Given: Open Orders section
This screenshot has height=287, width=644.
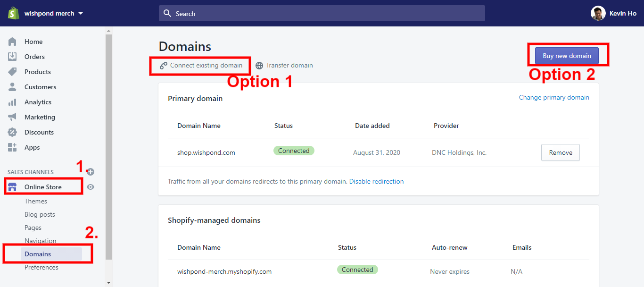Looking at the screenshot, I should click(x=34, y=57).
